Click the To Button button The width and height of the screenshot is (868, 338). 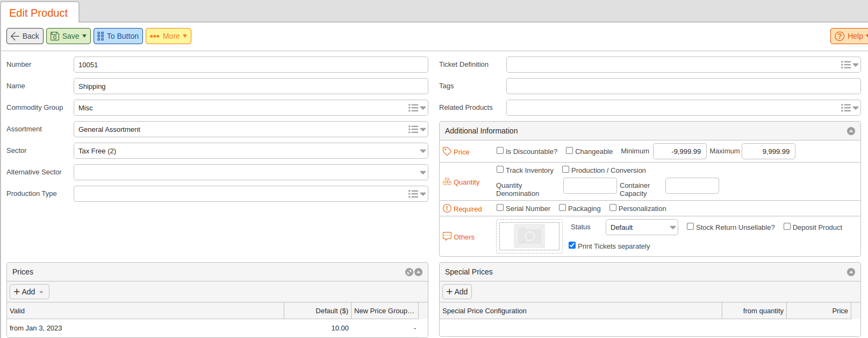tap(118, 36)
